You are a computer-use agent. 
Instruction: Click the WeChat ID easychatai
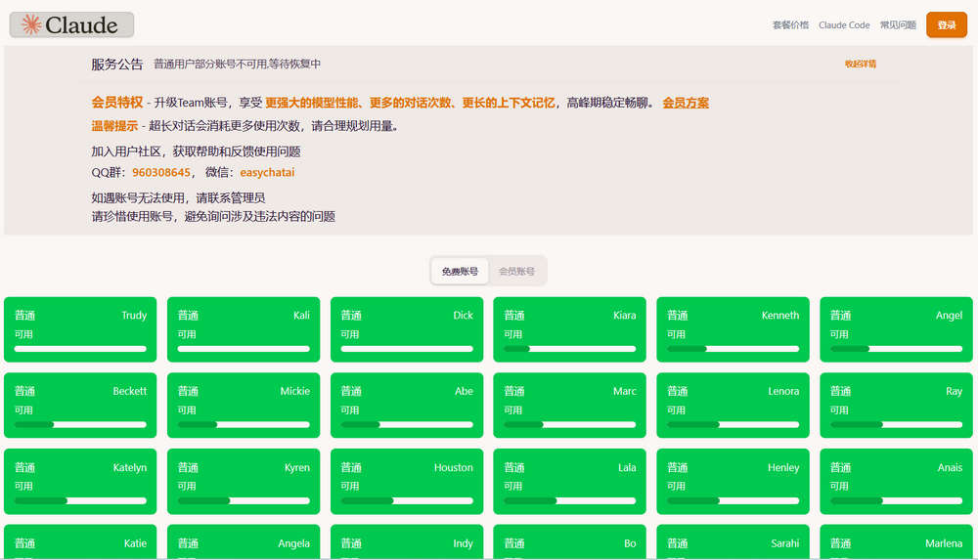(x=267, y=173)
